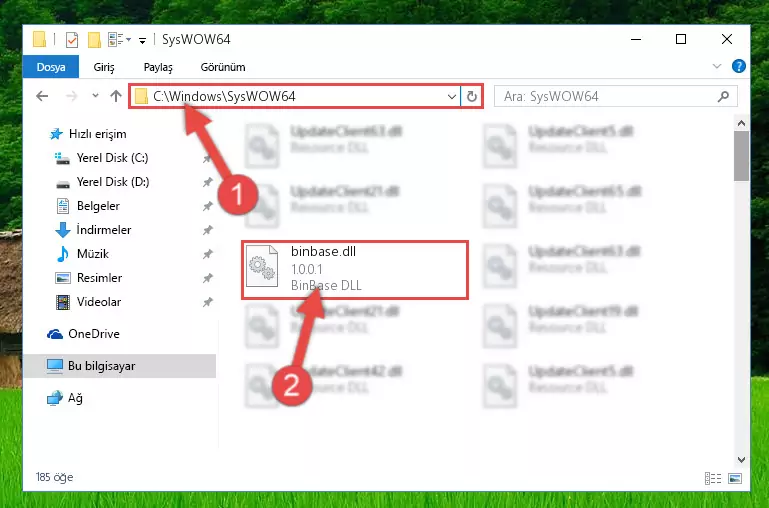Minimize the SysWOW64 window
The image size is (769, 508).
636,39
